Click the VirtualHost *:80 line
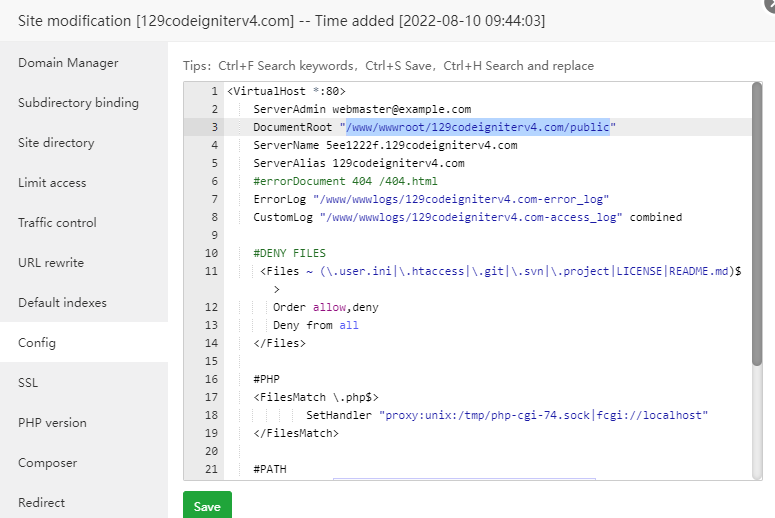This screenshot has height=518, width=775. (286, 91)
